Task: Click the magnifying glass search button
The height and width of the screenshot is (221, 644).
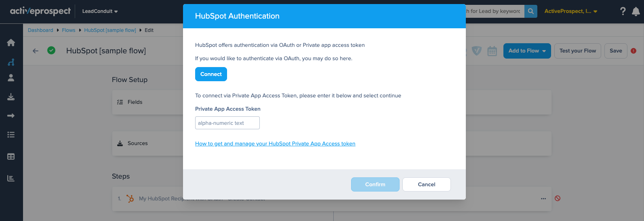Action: [530, 11]
